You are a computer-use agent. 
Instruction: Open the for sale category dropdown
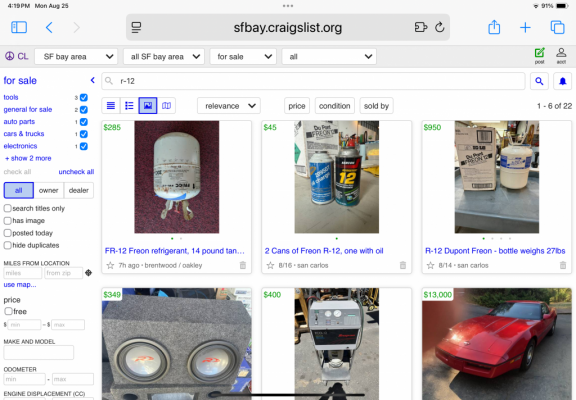[x=243, y=57]
